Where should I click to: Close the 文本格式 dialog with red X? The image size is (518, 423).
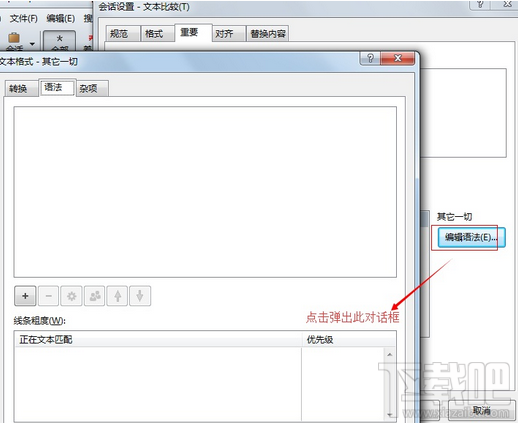click(397, 58)
